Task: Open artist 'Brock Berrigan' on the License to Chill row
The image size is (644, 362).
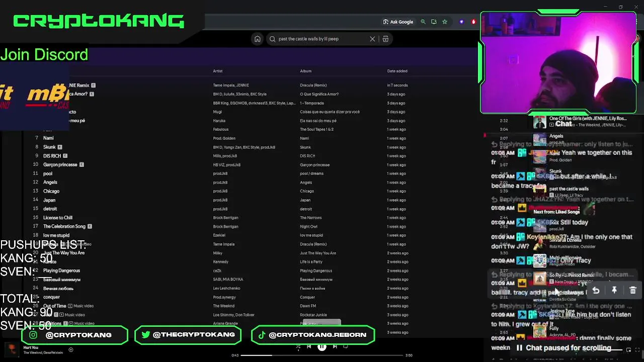Action: 225,218
